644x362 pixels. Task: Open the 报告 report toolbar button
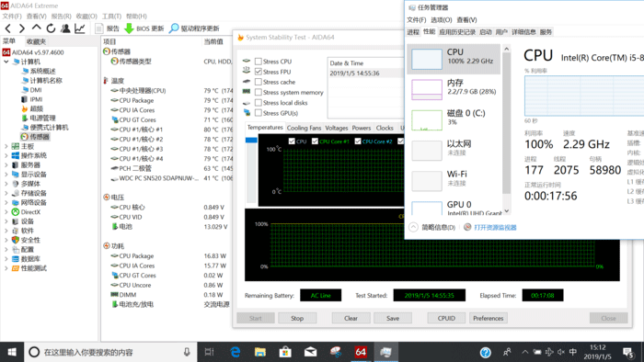pos(108,28)
